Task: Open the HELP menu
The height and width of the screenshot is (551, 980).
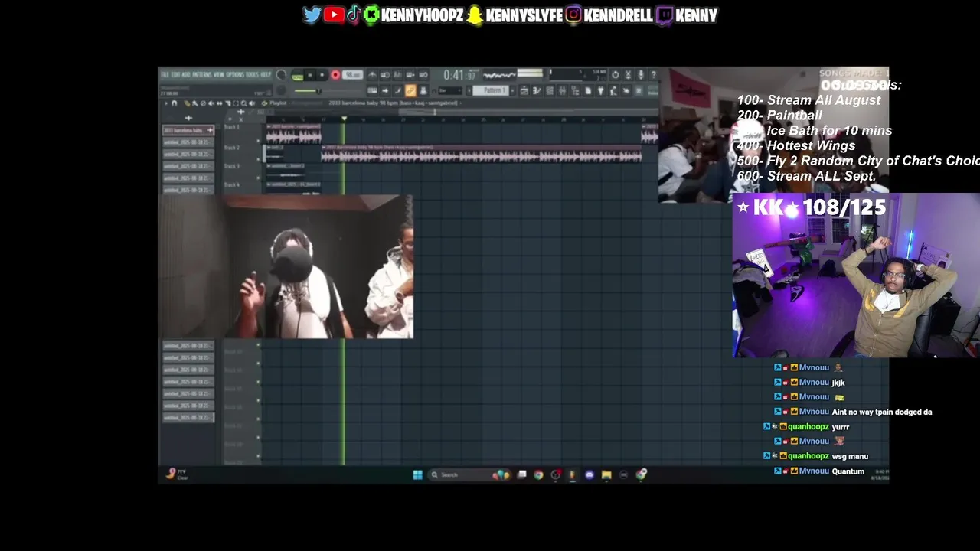Action: tap(266, 74)
